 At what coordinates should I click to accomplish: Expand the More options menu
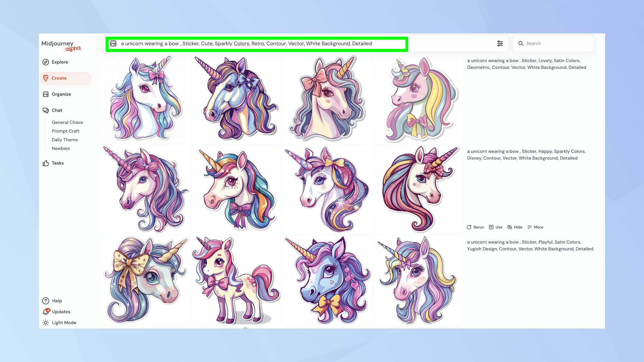click(535, 227)
